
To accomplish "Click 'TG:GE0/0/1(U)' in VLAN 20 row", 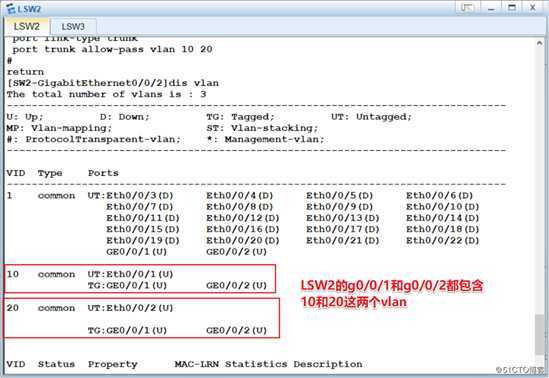I will tap(127, 330).
